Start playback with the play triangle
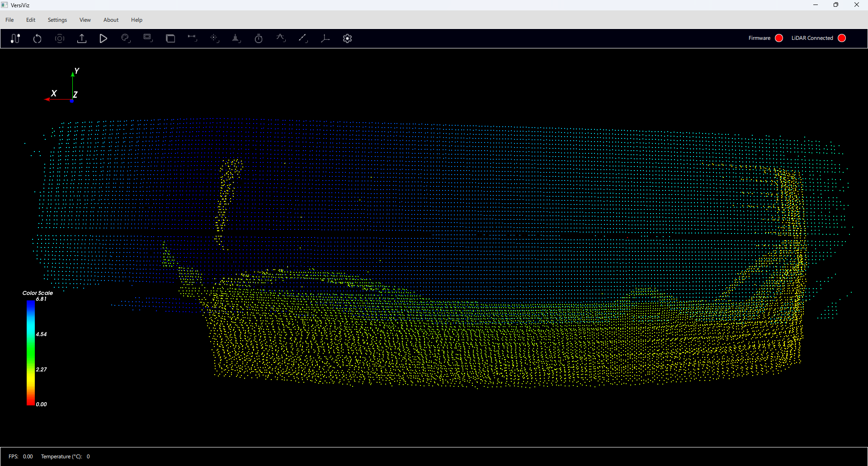This screenshot has height=466, width=868. tap(104, 38)
